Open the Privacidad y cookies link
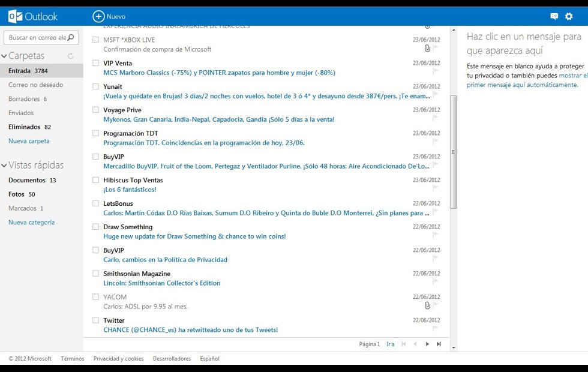 118,359
